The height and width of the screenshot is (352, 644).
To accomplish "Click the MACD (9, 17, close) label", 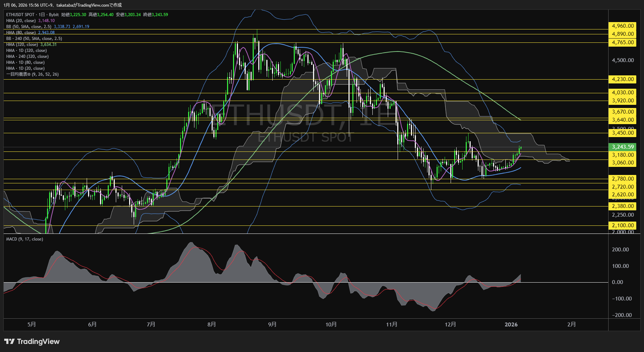I will click(25, 239).
